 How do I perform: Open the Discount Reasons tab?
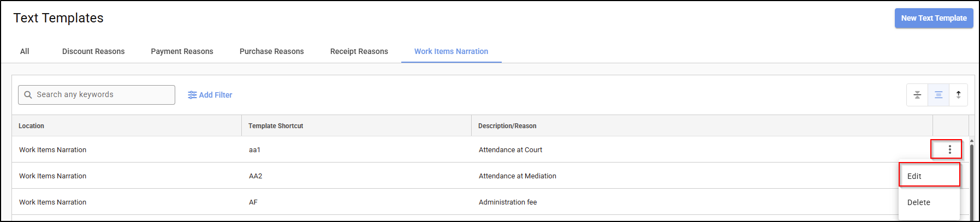point(93,51)
